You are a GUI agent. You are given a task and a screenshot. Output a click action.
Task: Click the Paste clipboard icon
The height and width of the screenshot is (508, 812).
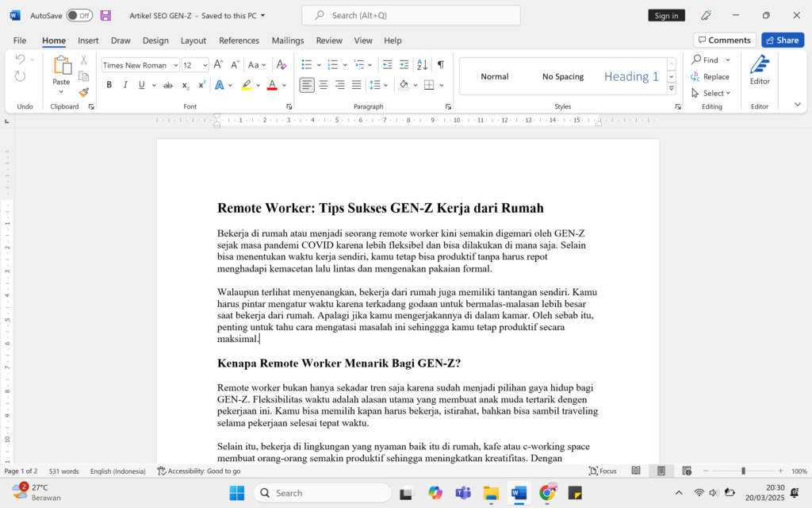61,66
